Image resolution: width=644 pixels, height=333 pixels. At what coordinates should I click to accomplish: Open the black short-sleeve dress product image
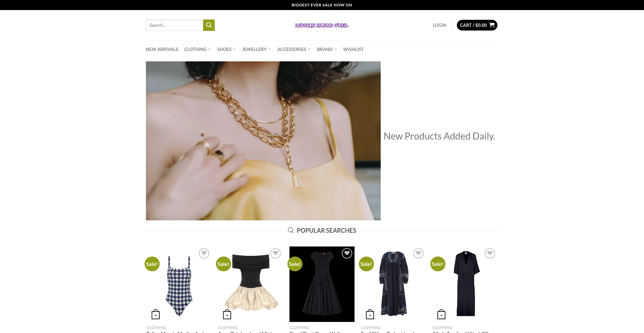pyautogui.click(x=322, y=284)
